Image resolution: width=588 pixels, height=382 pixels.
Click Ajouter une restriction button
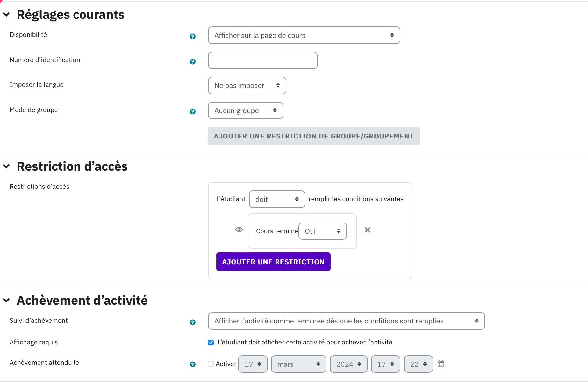point(273,262)
